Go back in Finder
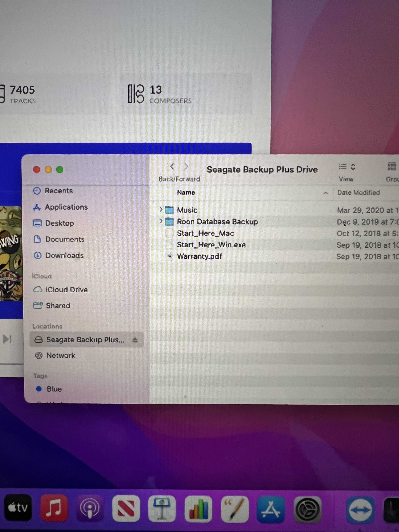 click(172, 166)
